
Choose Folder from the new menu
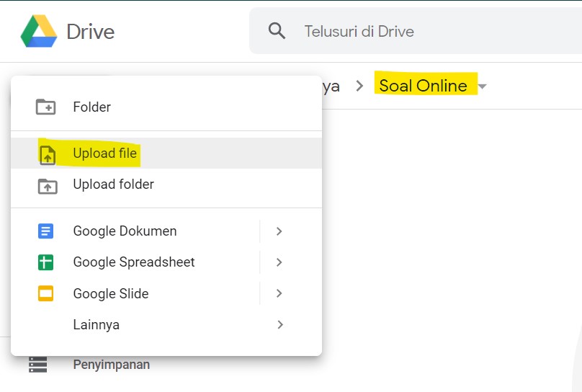point(166,107)
